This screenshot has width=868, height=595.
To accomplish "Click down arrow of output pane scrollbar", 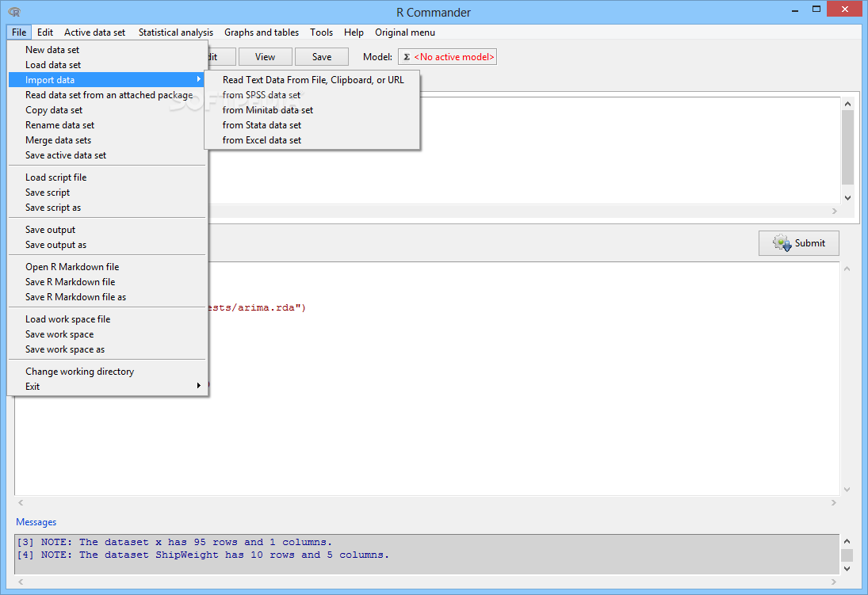I will pos(847,490).
